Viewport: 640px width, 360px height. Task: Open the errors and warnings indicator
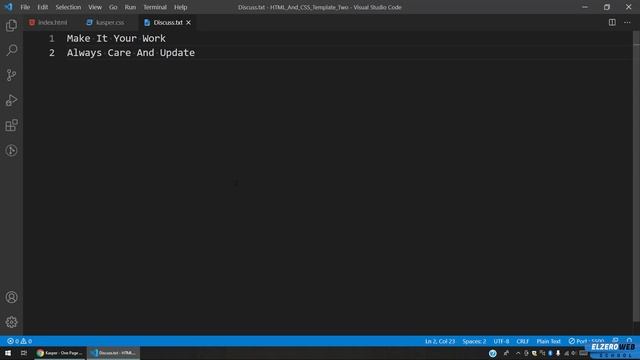[19, 341]
